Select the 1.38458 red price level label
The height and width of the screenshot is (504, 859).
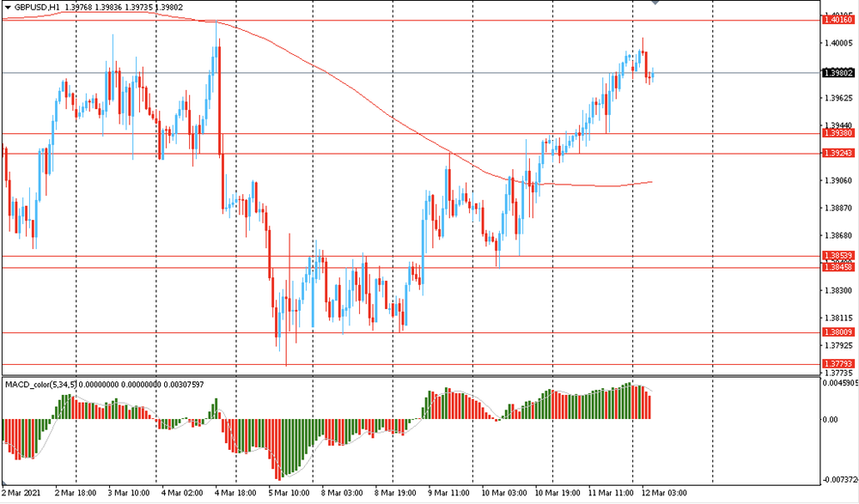(838, 267)
